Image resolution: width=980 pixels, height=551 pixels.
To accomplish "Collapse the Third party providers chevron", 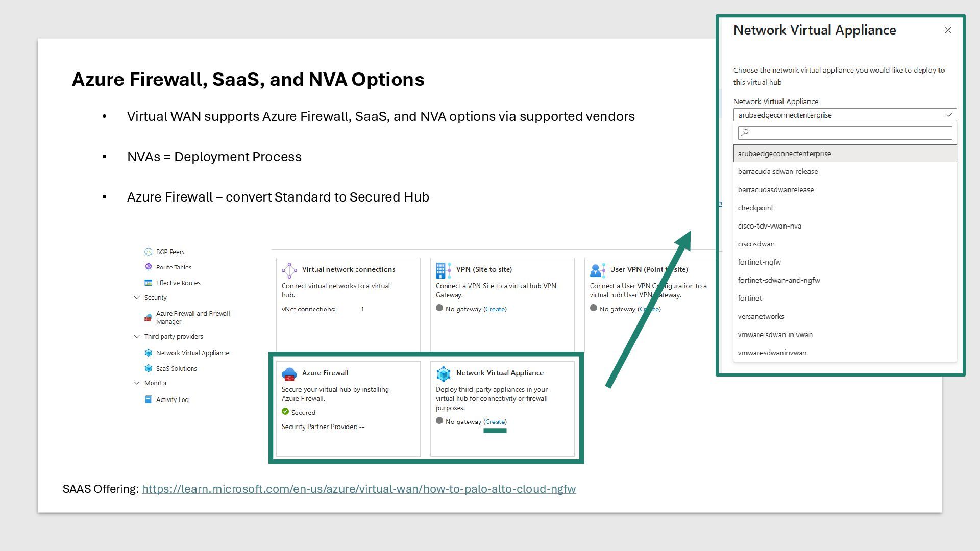I will (x=137, y=336).
